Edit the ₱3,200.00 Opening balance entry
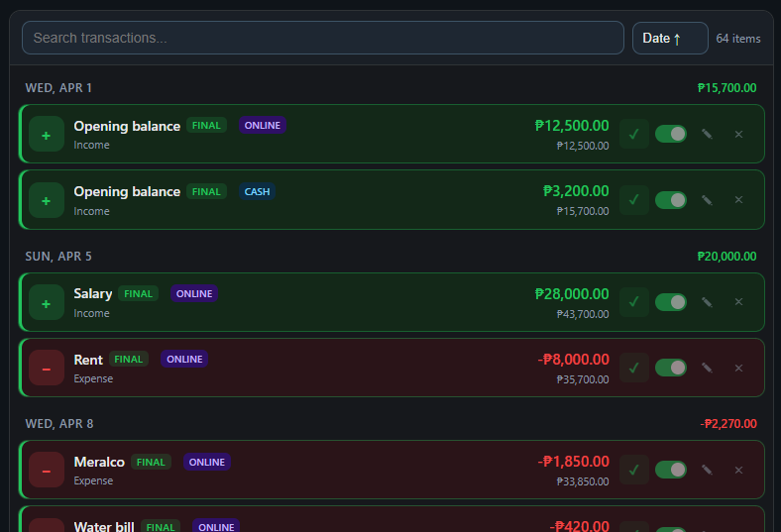This screenshot has height=532, width=781. coord(707,200)
